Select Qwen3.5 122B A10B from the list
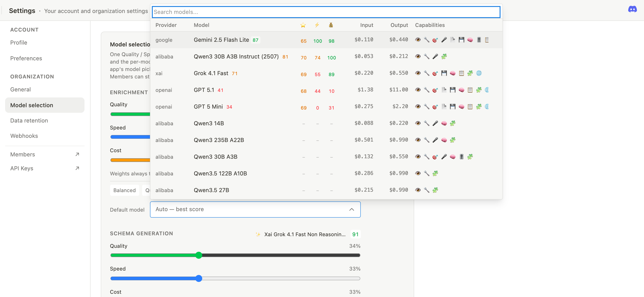644x297 pixels. point(326,173)
